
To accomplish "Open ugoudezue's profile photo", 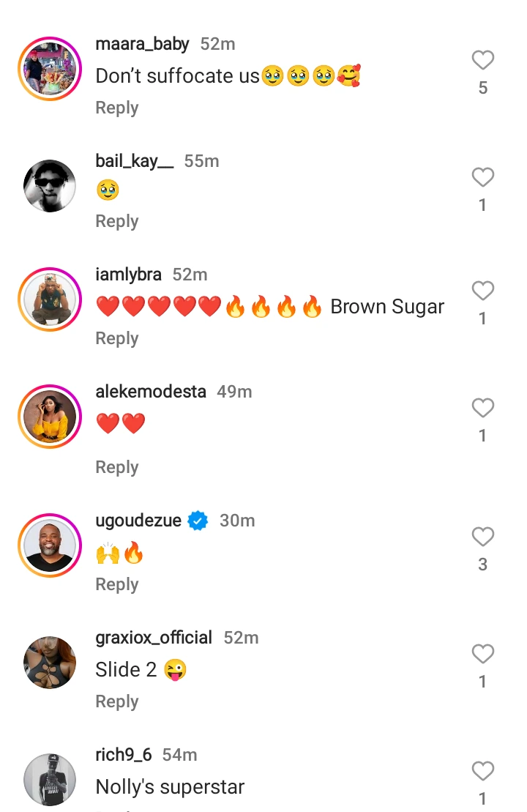I will pos(50,546).
